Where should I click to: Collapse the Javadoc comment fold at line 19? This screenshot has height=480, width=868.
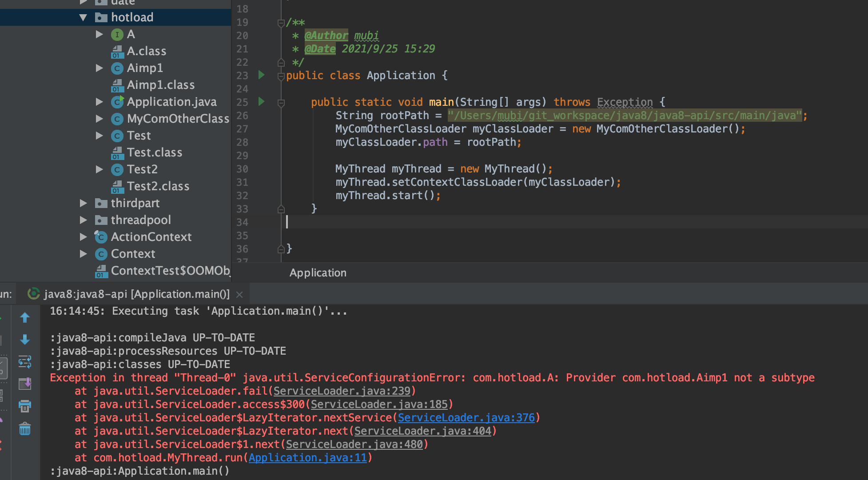pyautogui.click(x=280, y=22)
